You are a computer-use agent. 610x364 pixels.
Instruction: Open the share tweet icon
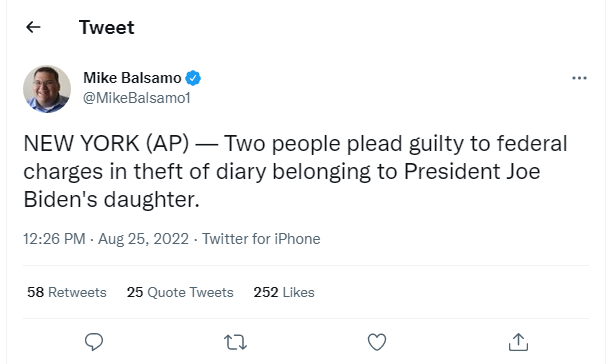518,342
